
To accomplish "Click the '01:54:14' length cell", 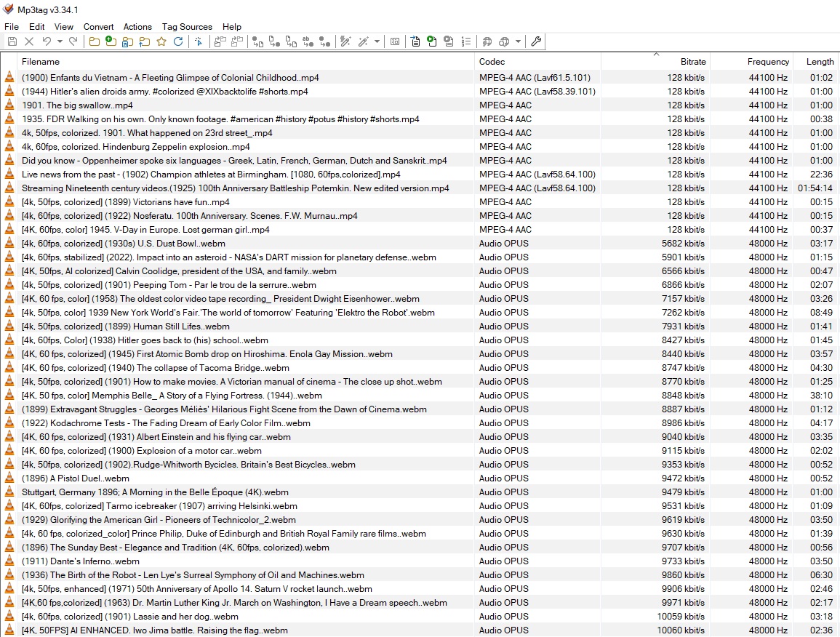I will click(x=815, y=188).
